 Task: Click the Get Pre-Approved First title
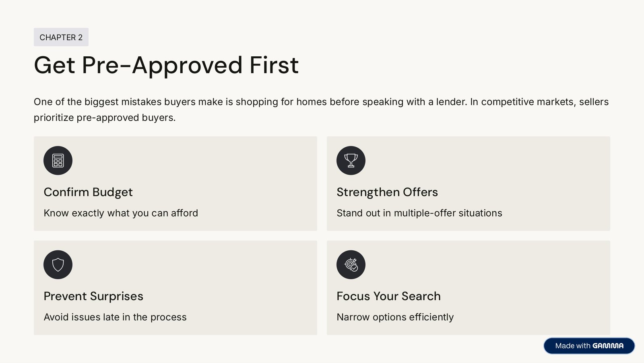click(166, 65)
